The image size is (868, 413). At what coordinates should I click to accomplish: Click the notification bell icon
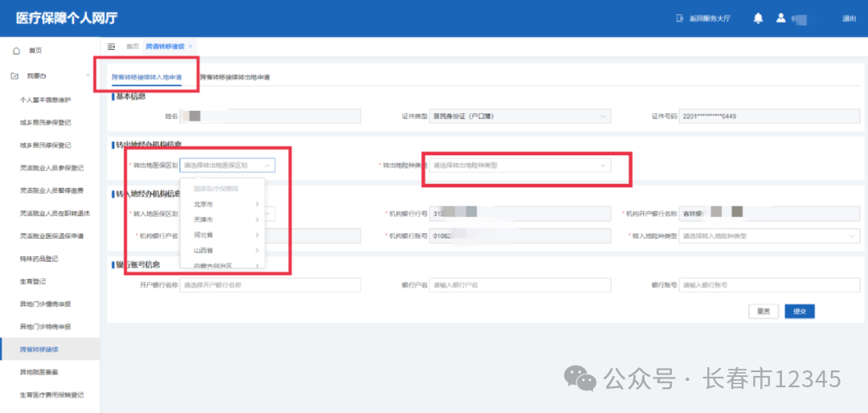click(x=758, y=18)
